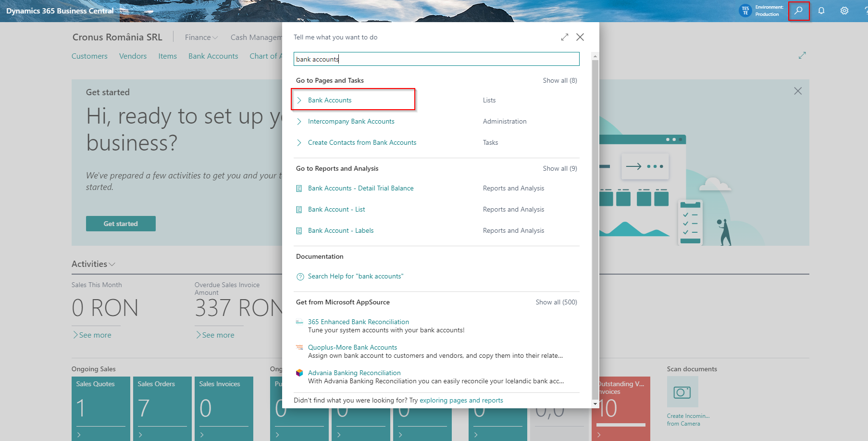The height and width of the screenshot is (441, 868).
Task: Show all 500 AppSource results
Action: pos(557,302)
